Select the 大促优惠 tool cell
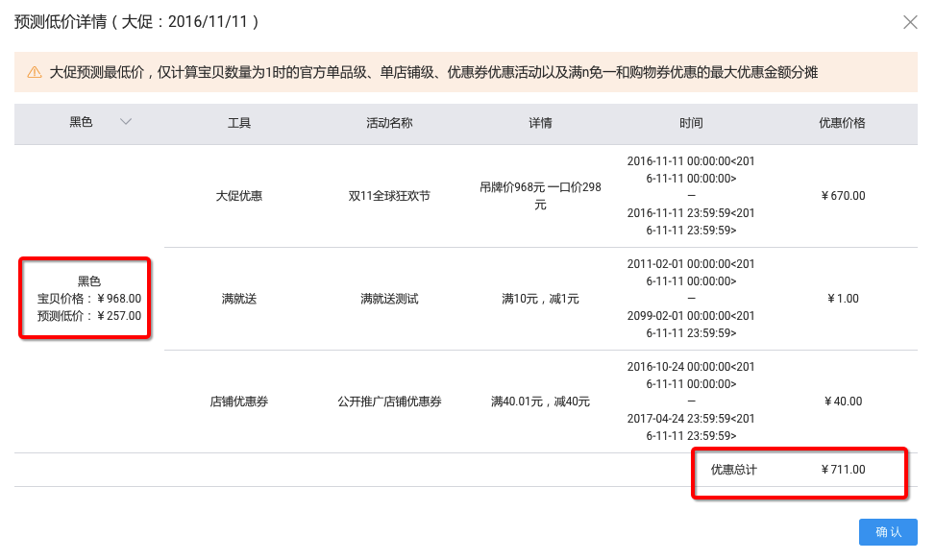935x560 pixels. [x=239, y=196]
